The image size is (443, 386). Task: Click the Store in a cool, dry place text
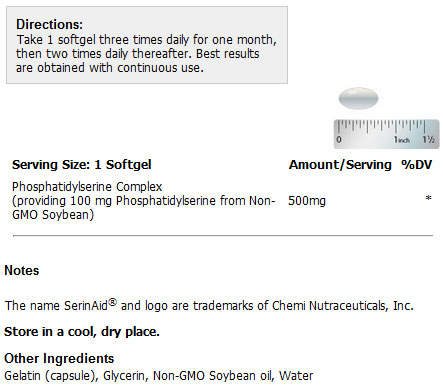82,332
